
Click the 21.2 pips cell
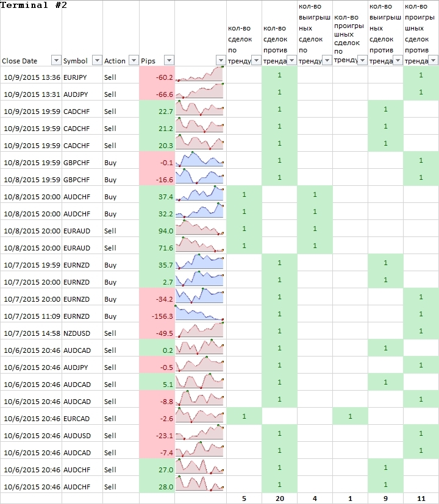point(157,126)
